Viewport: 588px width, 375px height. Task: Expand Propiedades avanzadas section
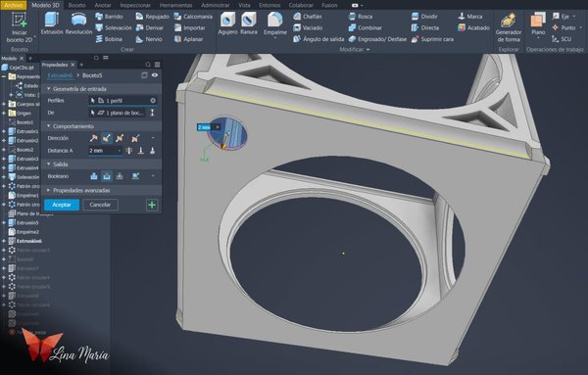[x=48, y=190]
